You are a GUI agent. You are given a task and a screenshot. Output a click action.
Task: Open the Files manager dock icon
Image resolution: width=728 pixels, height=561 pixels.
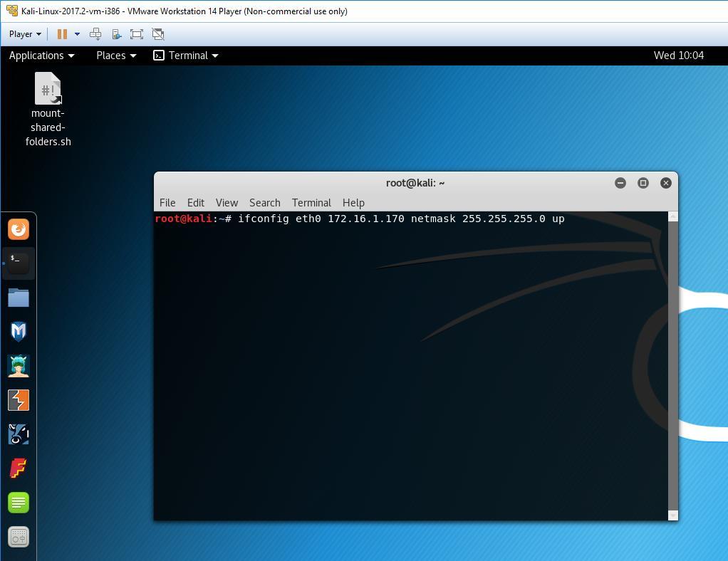[x=19, y=298]
